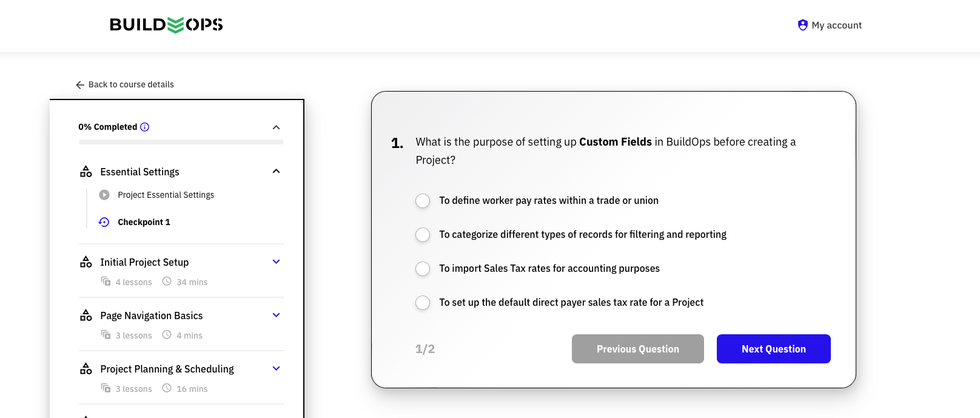Select radio for defining worker pay rates
Viewport: 980px width, 418px height.
pyautogui.click(x=423, y=201)
